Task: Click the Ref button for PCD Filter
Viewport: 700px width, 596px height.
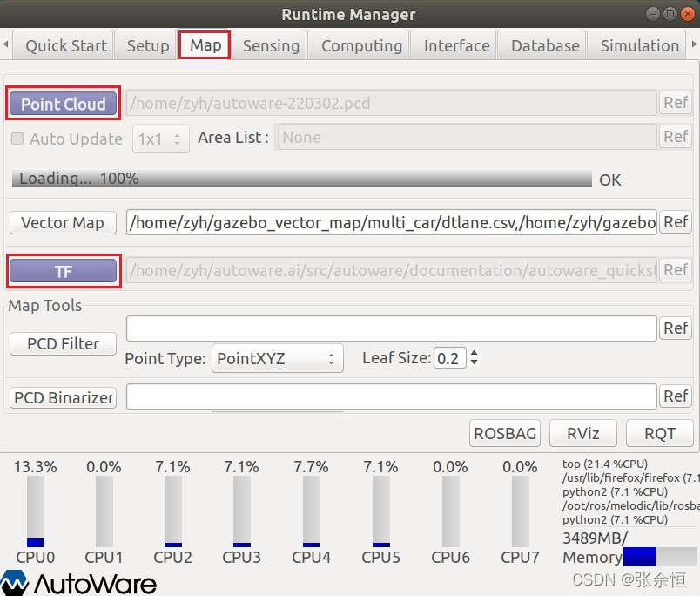Action: coord(676,328)
